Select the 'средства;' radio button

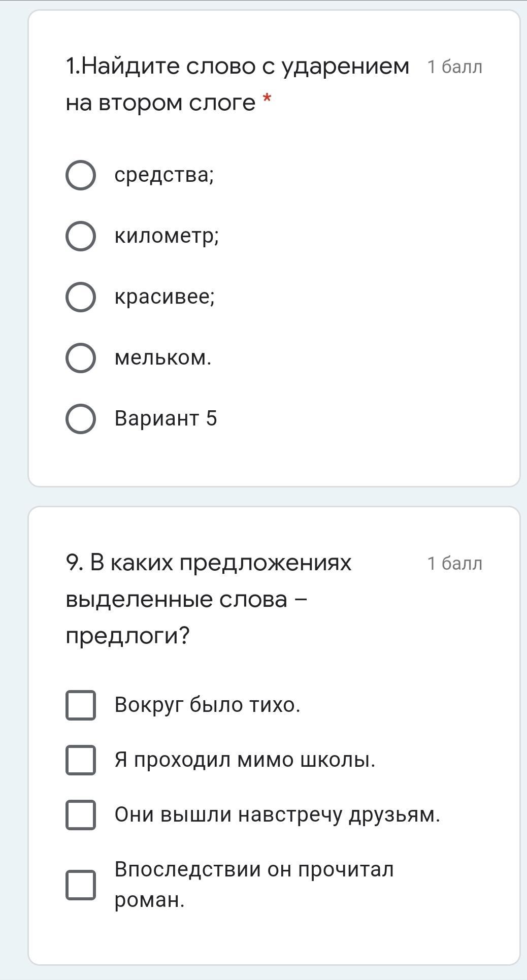coord(81,175)
